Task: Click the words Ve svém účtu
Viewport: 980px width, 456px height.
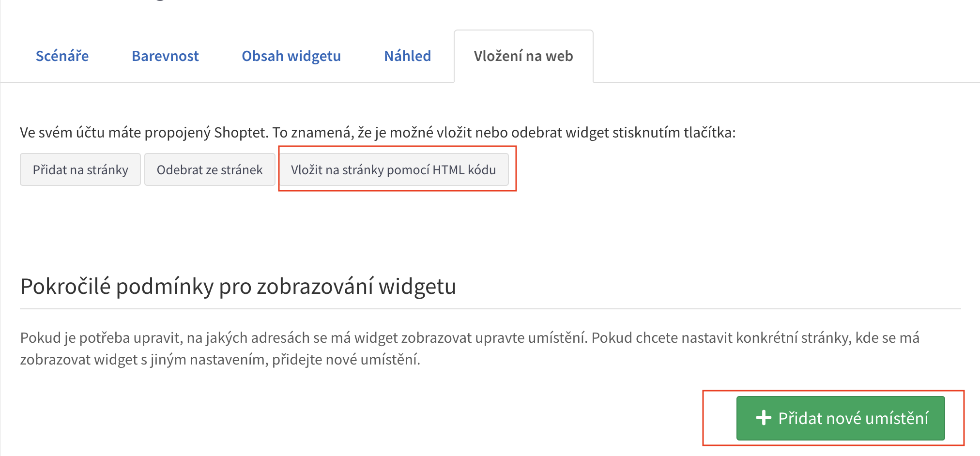Action: pos(59,132)
